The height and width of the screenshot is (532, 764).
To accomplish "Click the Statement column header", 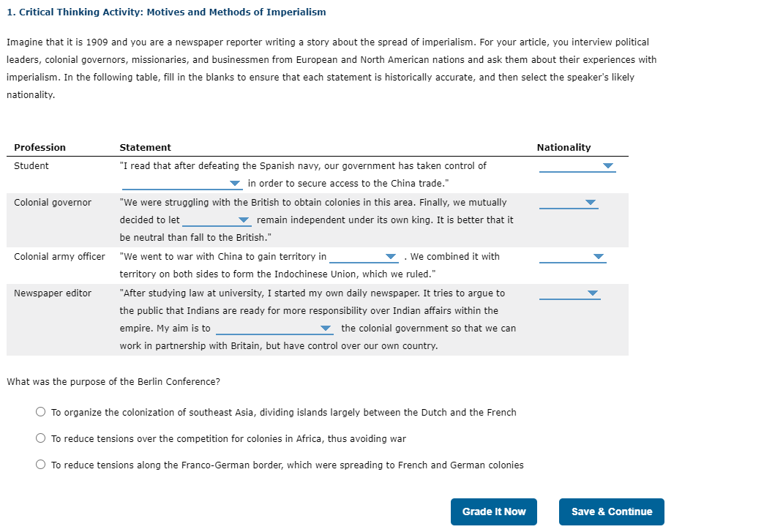I will coord(146,147).
